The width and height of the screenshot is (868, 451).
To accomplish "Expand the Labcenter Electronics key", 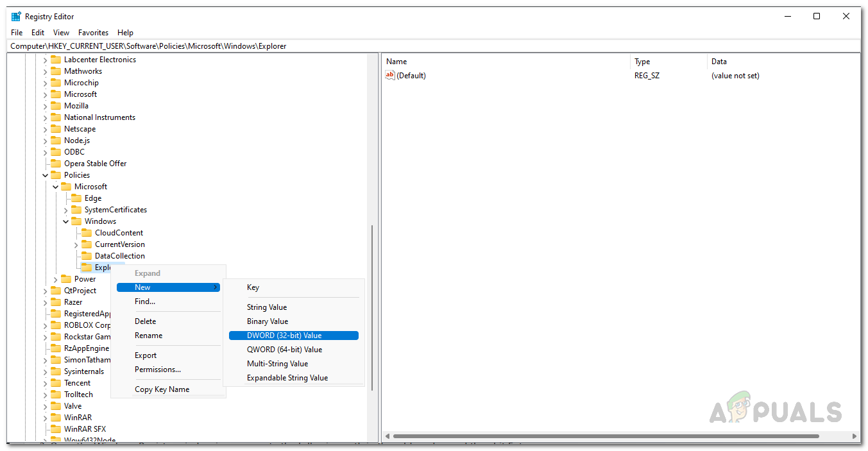I will tap(46, 60).
